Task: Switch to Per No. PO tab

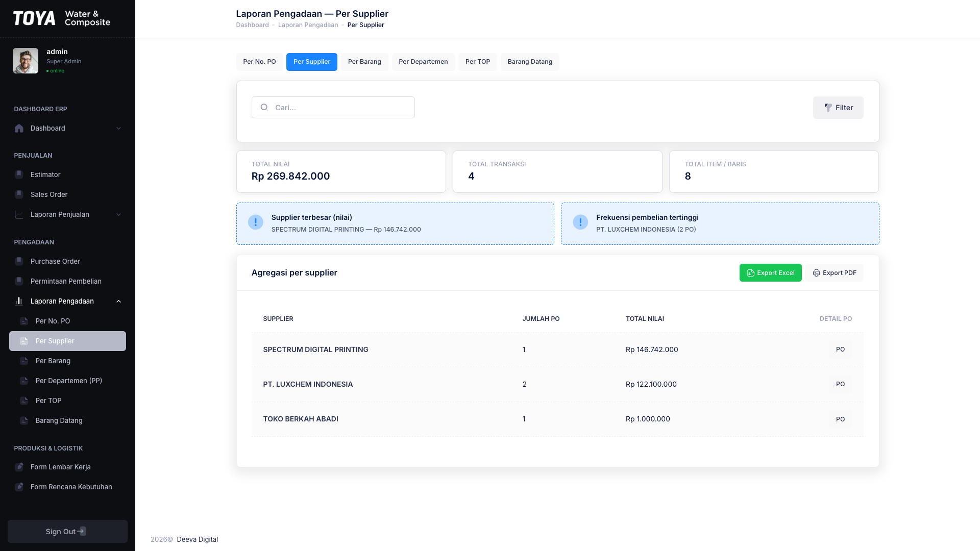Action: click(259, 62)
